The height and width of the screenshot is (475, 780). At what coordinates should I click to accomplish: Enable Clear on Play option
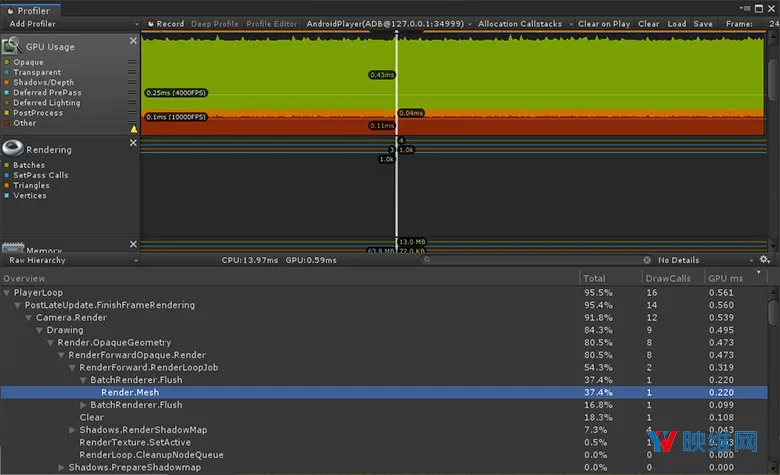[604, 24]
